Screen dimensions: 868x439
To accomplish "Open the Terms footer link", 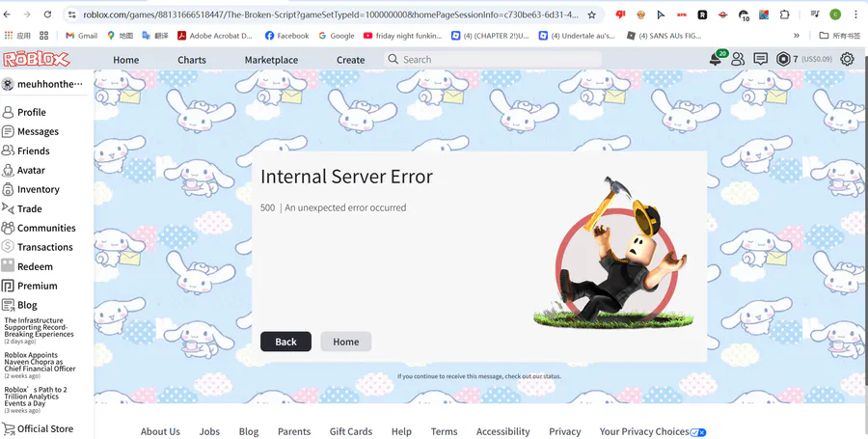I will click(444, 432).
